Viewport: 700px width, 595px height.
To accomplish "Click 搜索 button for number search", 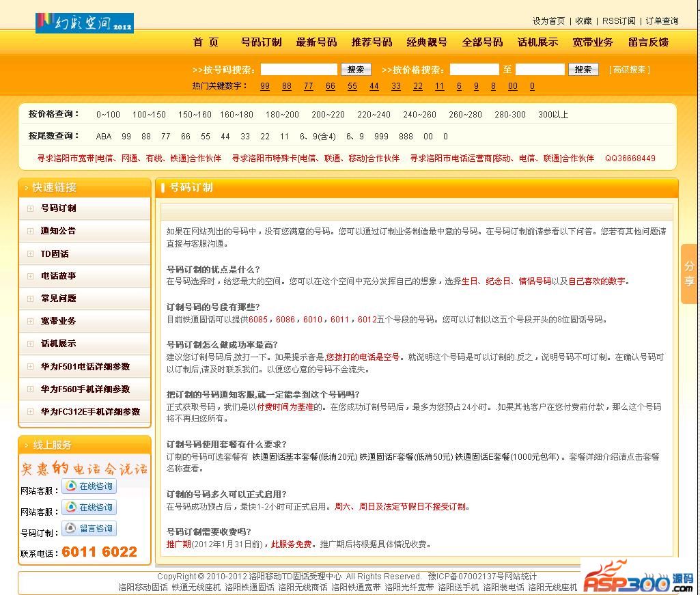I will pos(356,70).
